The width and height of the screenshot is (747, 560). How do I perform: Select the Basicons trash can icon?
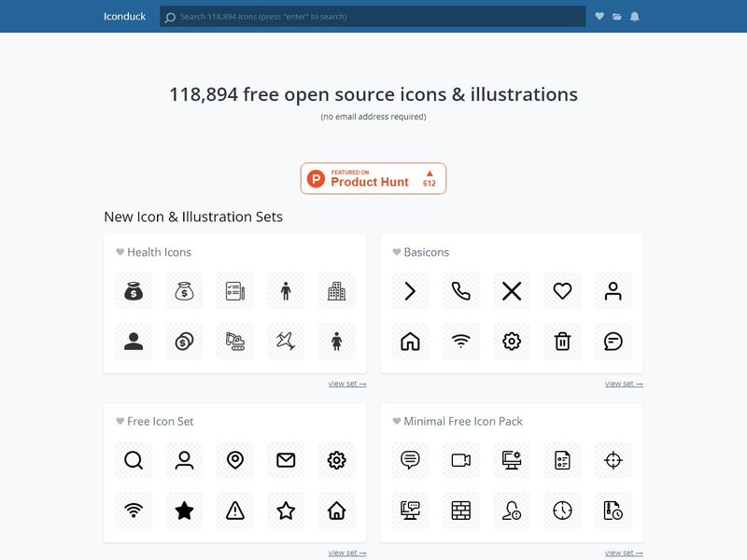tap(562, 342)
